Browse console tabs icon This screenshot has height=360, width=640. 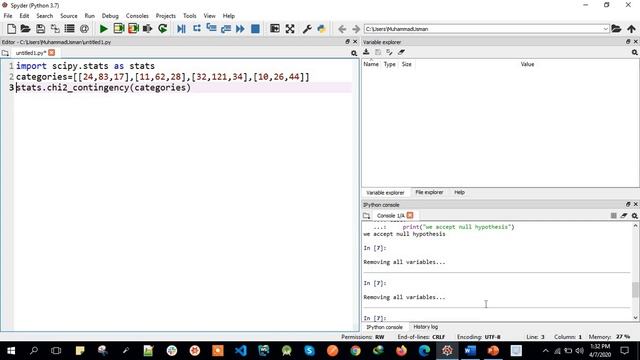click(x=367, y=216)
